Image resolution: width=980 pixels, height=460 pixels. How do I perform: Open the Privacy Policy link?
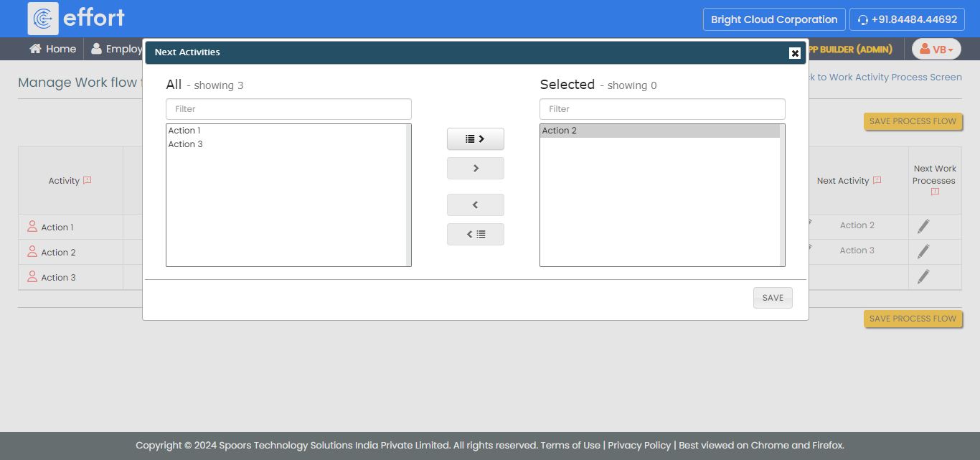[x=639, y=445]
